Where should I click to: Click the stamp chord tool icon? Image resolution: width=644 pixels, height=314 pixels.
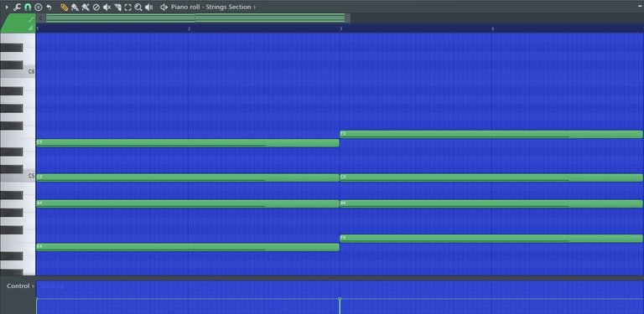[x=39, y=7]
